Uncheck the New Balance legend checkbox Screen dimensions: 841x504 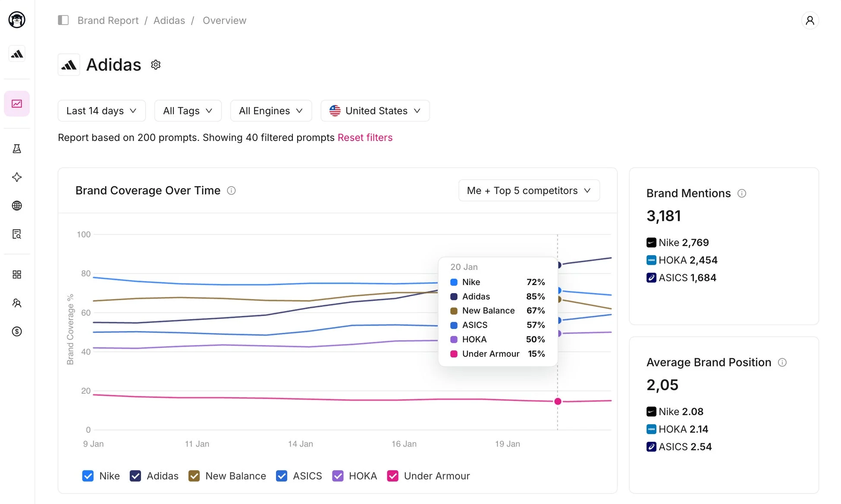coord(194,476)
